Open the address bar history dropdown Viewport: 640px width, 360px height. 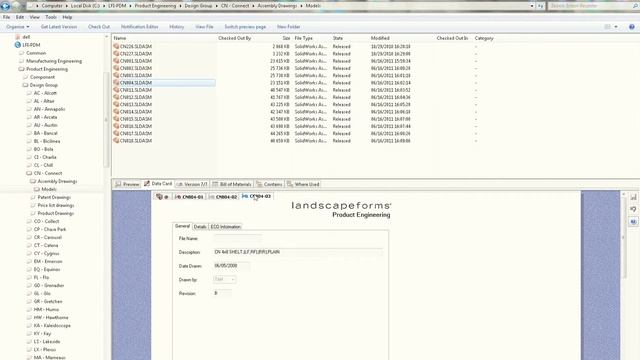pyautogui.click(x=532, y=6)
